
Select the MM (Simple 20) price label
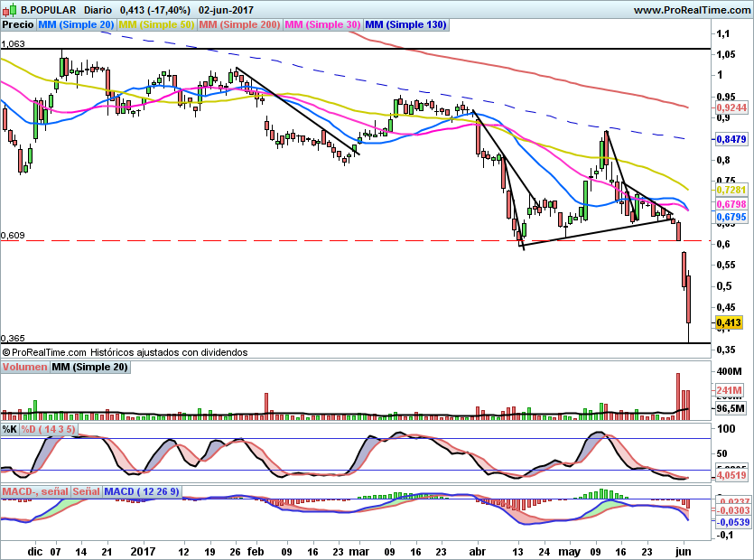tap(76, 25)
